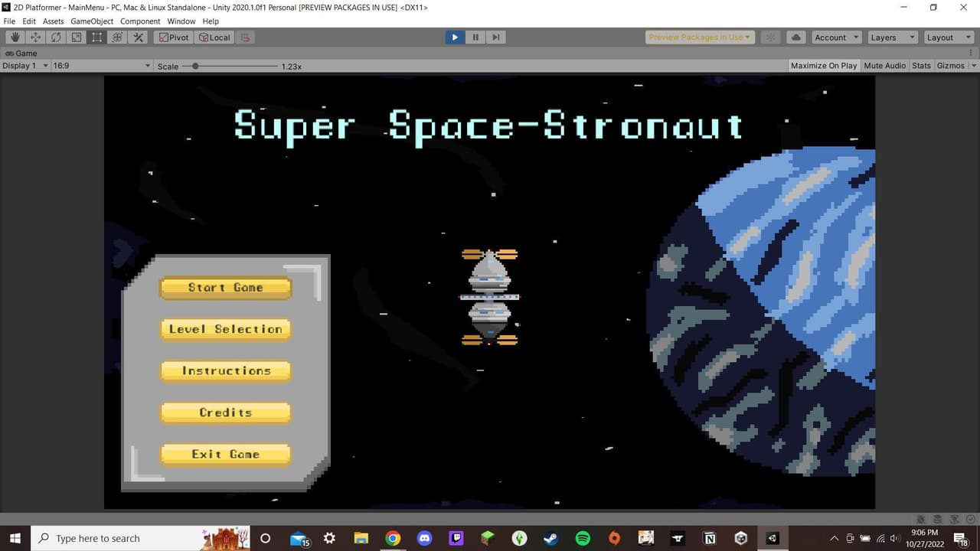Click the Exit Game button
The width and height of the screenshot is (980, 551).
225,455
